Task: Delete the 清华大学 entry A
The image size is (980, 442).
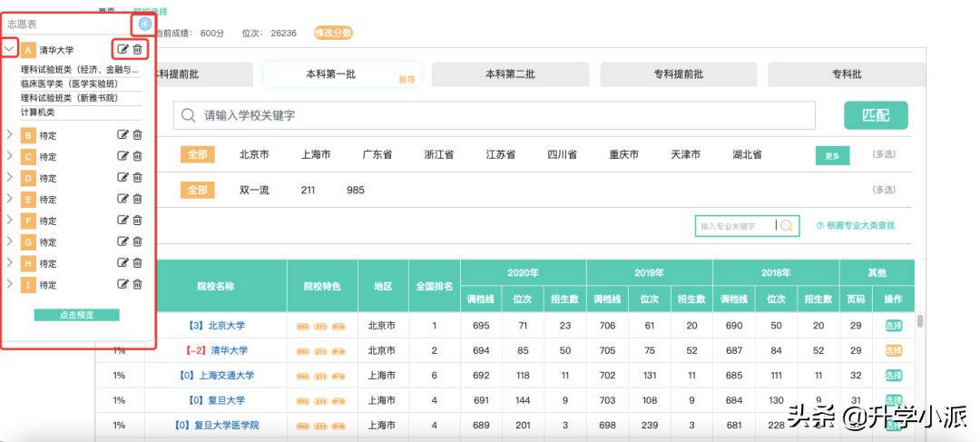Action: pos(138,49)
